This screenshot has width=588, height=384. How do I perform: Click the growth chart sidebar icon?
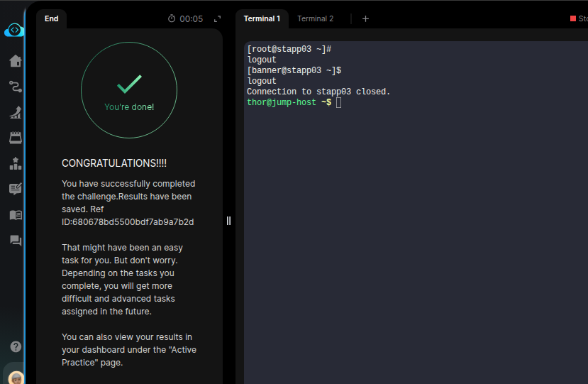(15, 112)
